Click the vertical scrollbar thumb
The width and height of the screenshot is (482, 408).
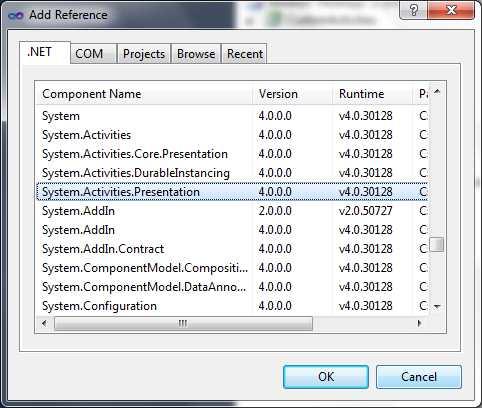point(437,244)
